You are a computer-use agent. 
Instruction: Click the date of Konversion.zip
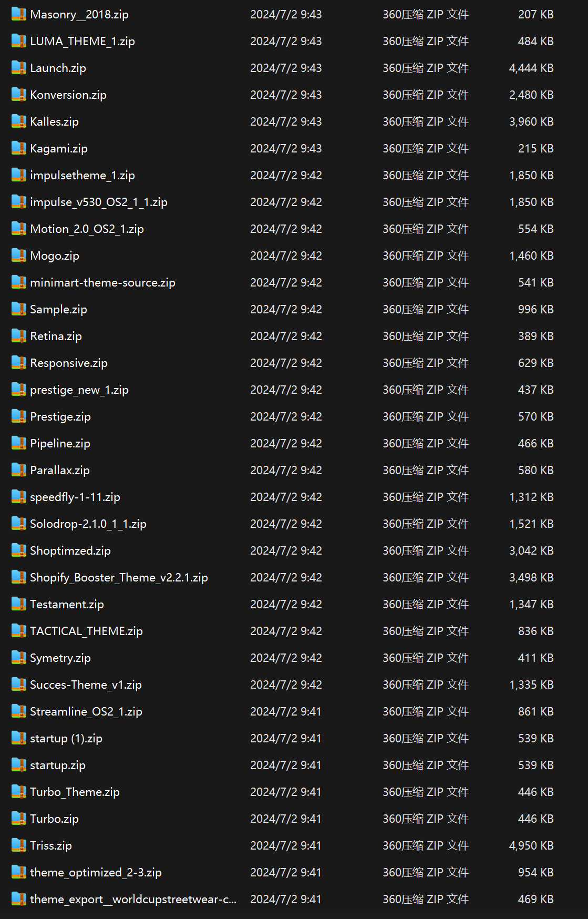pos(286,95)
